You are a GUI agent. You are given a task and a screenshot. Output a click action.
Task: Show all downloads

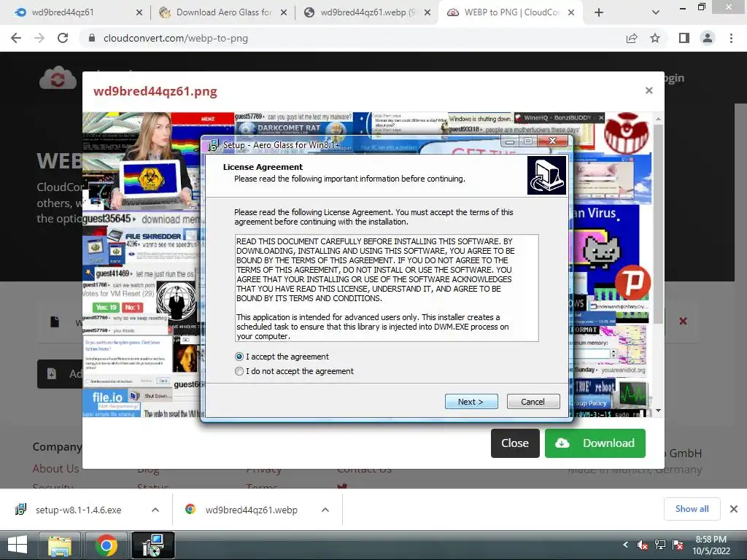692,509
